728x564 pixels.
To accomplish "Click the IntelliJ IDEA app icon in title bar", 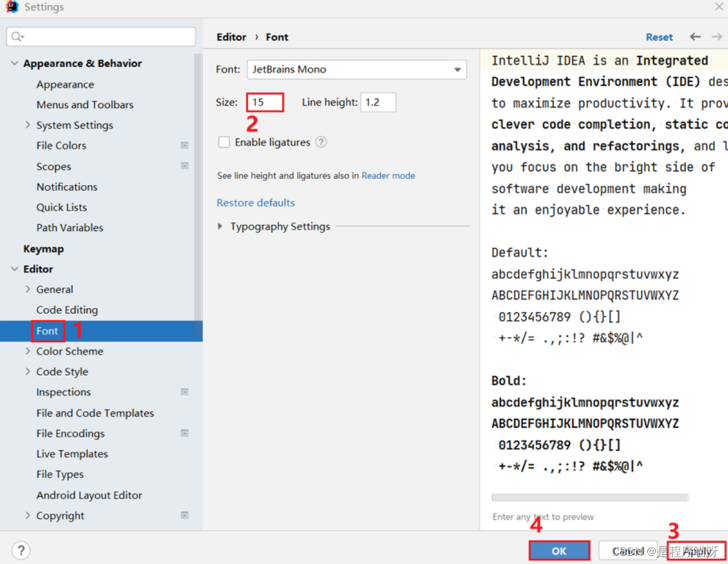I will (x=12, y=6).
